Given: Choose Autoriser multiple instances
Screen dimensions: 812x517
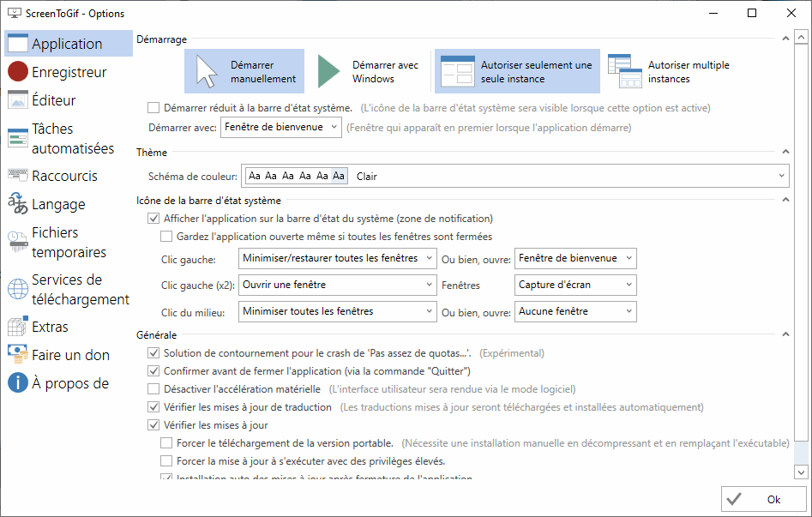Looking at the screenshot, I should click(670, 71).
